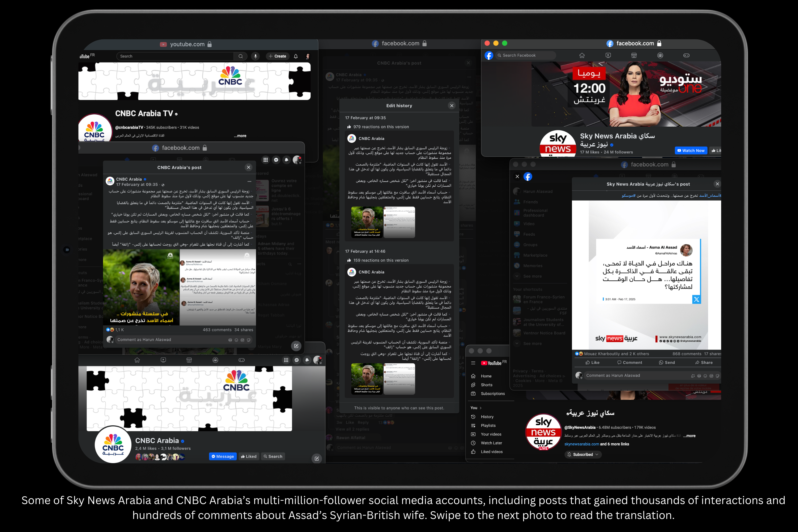This screenshot has width=798, height=532.
Task: Open the YouTube hamburger guide menu
Action: tap(473, 363)
